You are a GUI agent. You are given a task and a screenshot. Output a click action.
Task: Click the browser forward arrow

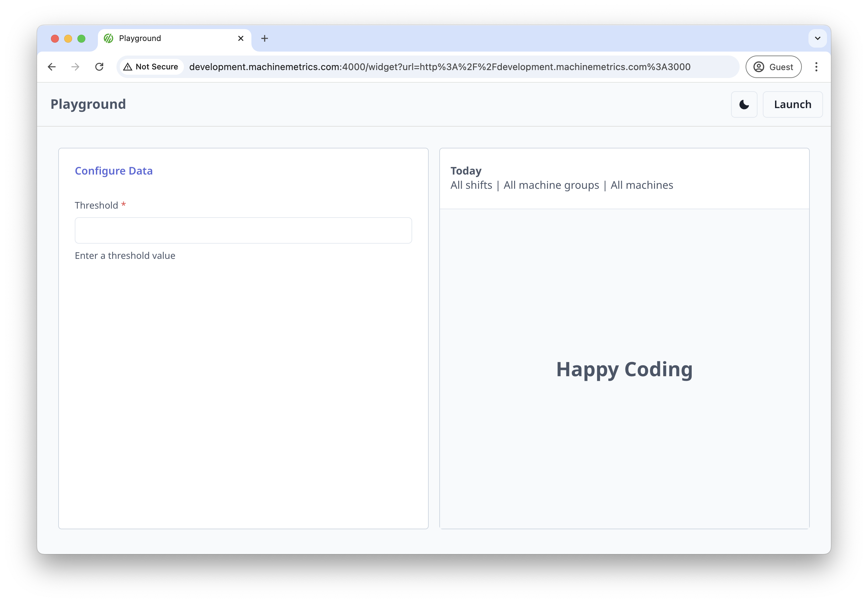point(76,67)
